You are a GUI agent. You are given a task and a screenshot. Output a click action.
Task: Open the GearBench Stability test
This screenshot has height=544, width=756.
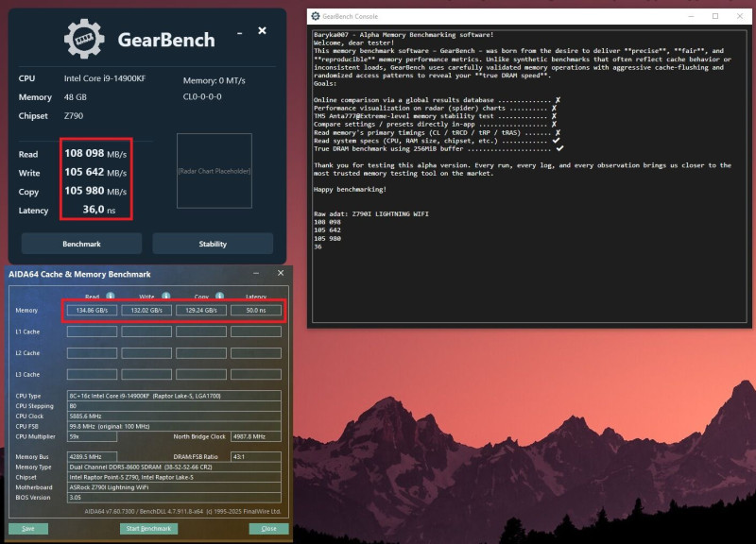pyautogui.click(x=213, y=244)
